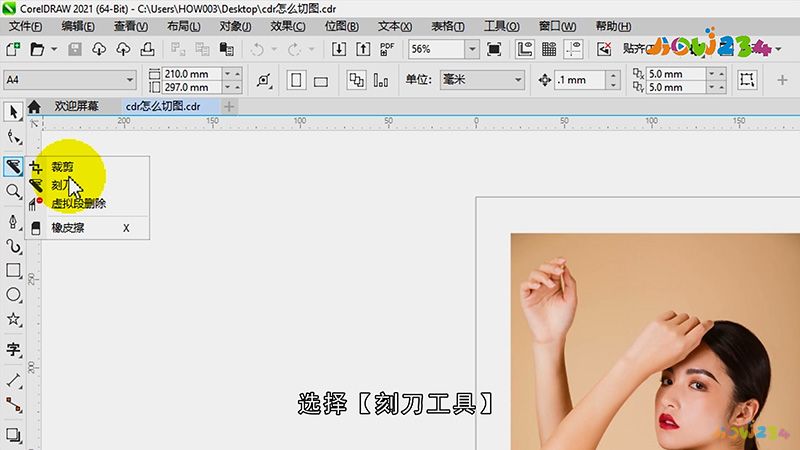Select the Ellipse tool
This screenshot has height=450, width=800.
[x=13, y=295]
